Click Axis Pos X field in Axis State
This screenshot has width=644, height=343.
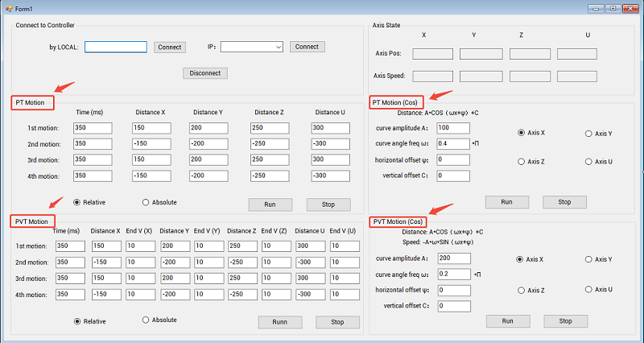coord(433,54)
